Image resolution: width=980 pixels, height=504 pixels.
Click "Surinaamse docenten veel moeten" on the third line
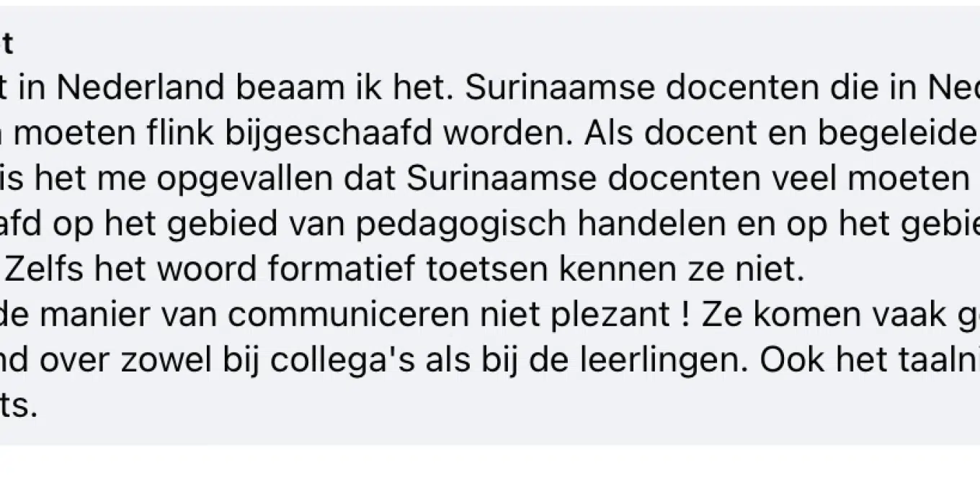tap(686, 179)
